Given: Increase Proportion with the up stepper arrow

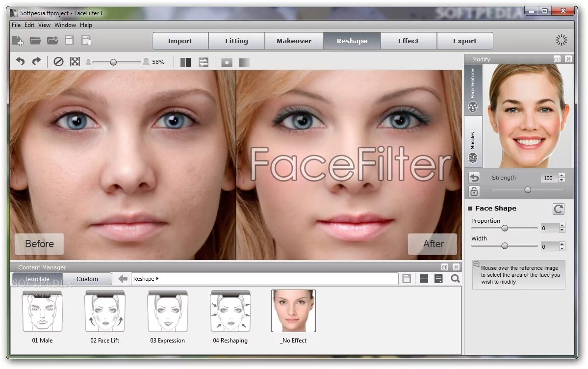Looking at the screenshot, I should (x=562, y=225).
